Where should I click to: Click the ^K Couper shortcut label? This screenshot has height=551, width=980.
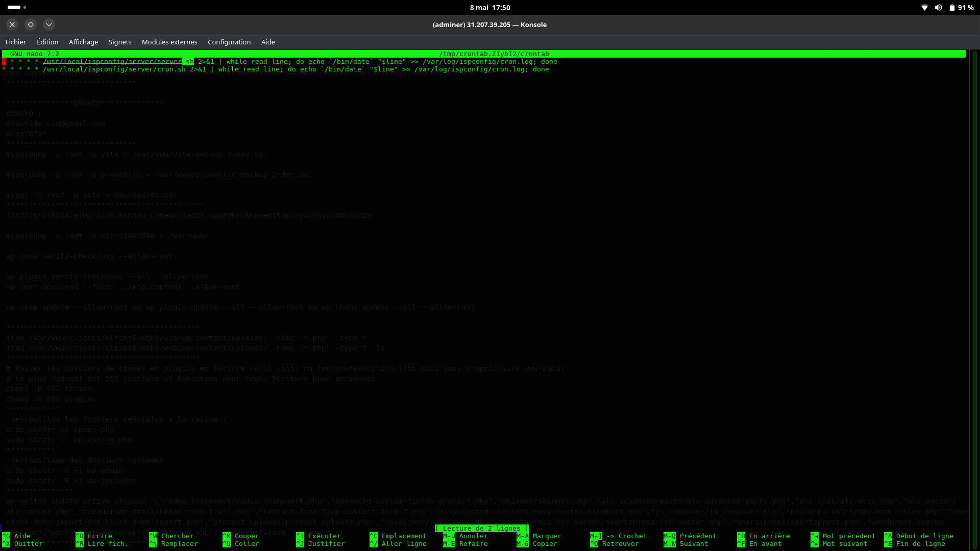pos(241,536)
